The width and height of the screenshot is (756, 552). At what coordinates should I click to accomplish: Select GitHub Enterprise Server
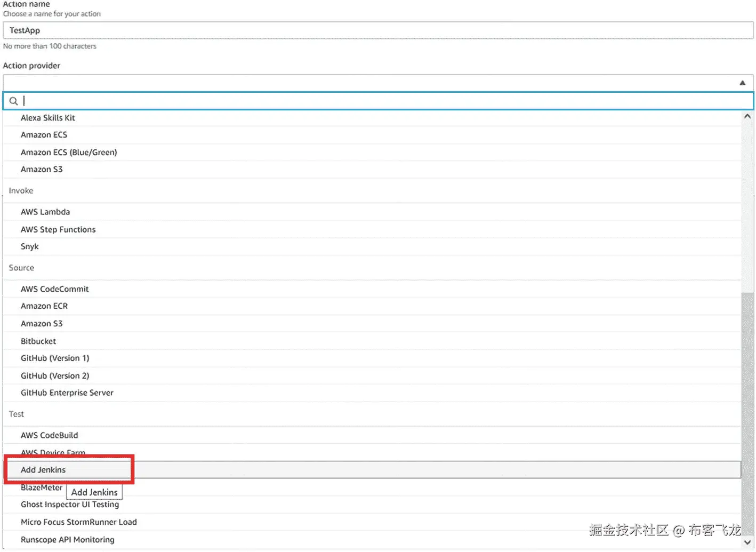372,393
